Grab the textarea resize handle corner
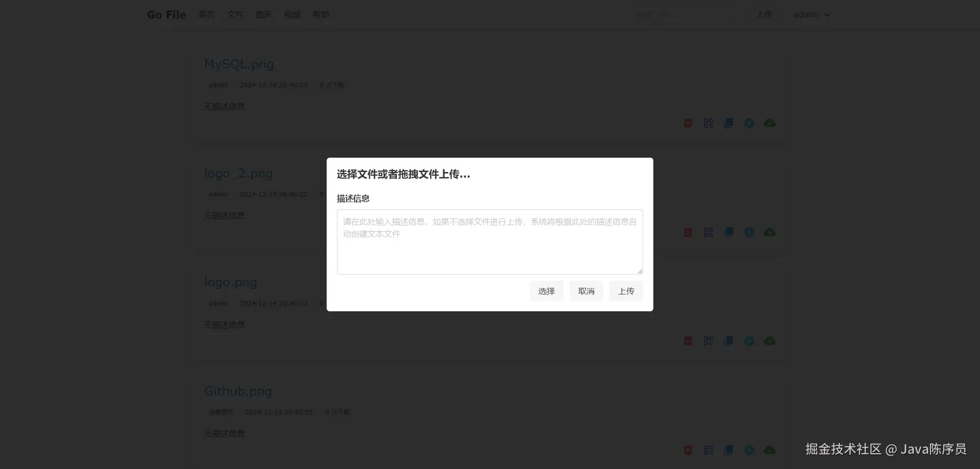 click(640, 271)
